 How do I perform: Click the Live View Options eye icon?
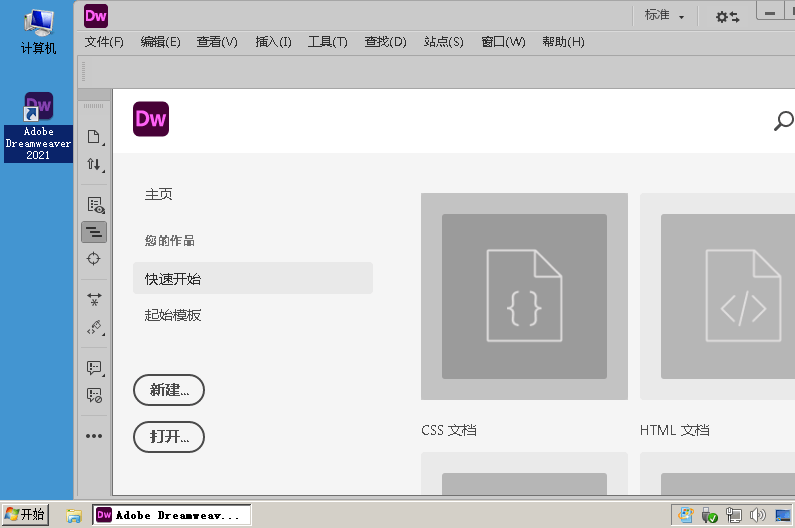[94, 205]
